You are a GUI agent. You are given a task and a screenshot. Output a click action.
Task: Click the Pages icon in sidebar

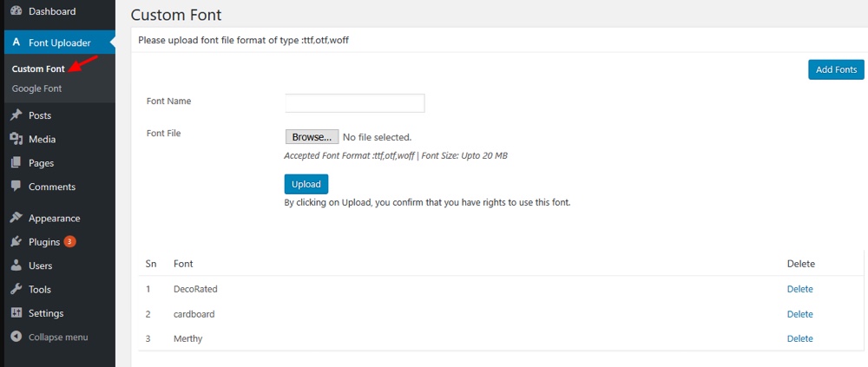tap(16, 163)
